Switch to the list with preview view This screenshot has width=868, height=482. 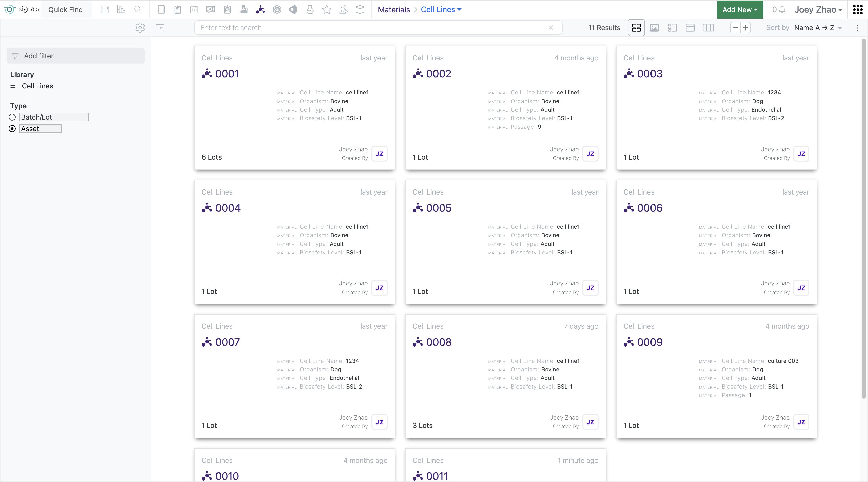coord(672,28)
